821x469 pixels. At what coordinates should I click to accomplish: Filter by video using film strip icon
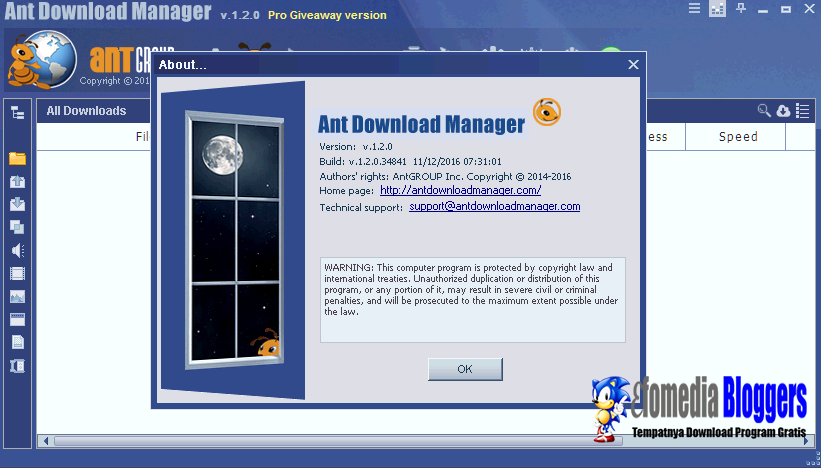17,273
